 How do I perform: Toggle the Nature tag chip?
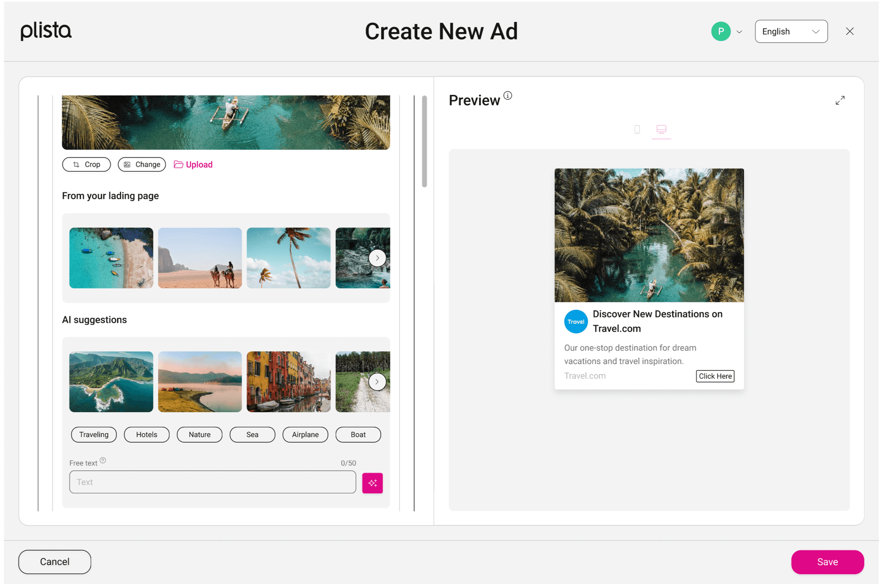(199, 434)
